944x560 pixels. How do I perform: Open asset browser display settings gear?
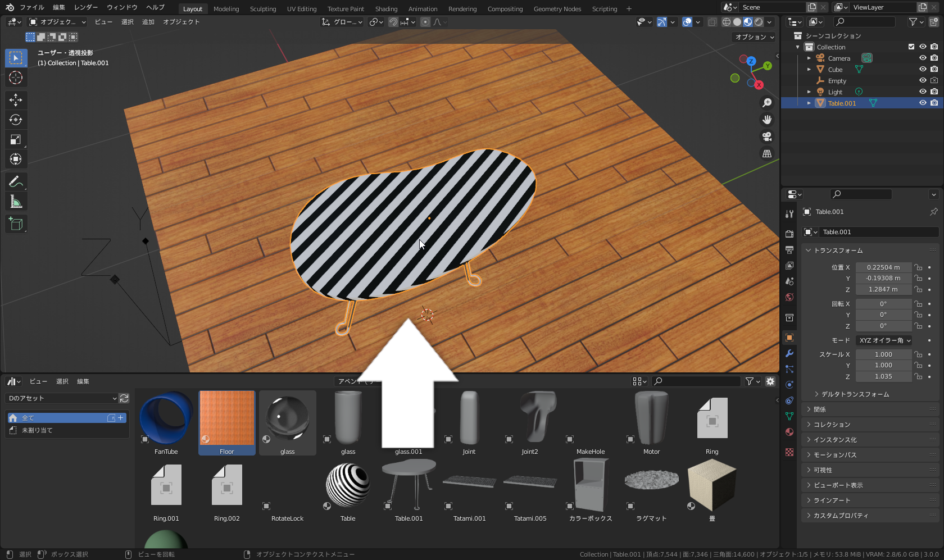pyautogui.click(x=770, y=381)
